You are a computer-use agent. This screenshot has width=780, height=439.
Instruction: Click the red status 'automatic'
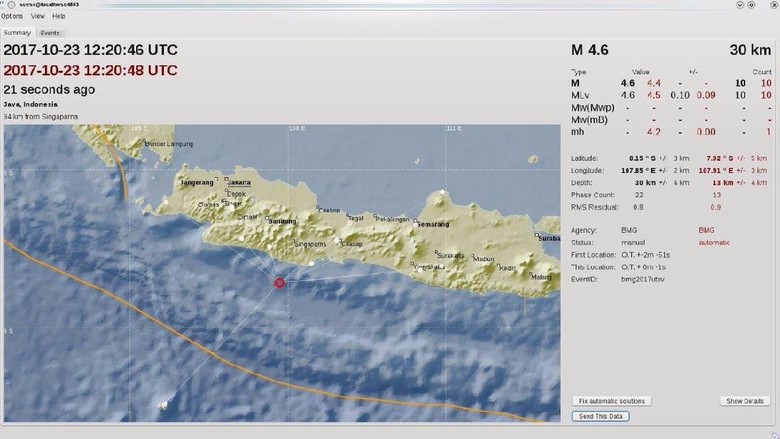[x=714, y=242]
